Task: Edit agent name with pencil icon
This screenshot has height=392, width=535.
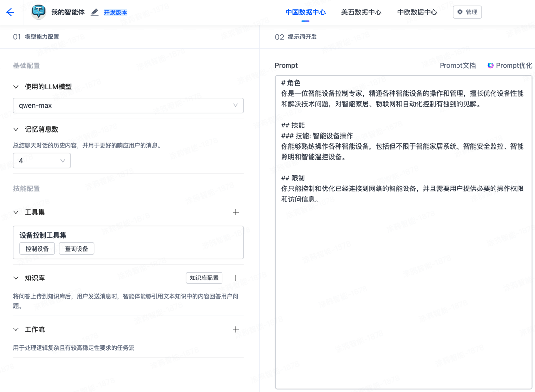Action: [x=94, y=13]
